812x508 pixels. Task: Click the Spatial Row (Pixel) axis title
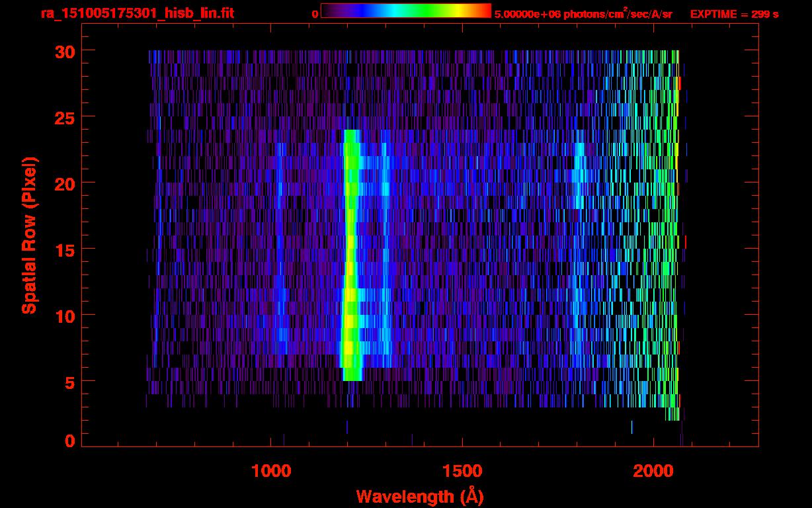point(29,235)
